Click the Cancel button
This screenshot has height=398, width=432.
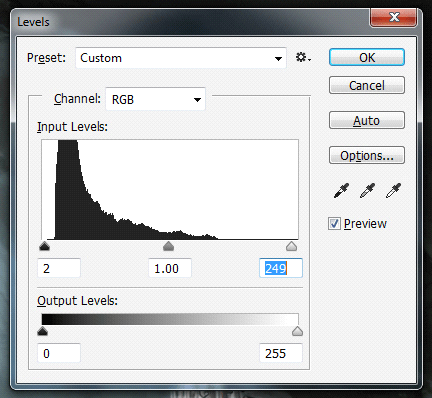point(367,85)
